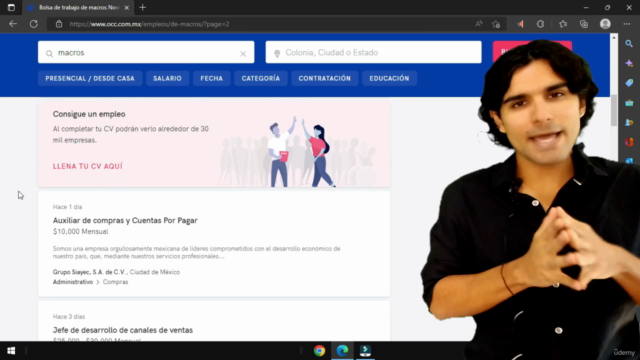The width and height of the screenshot is (640, 360).
Task: Select the Bolsa de trabajo de macros tab
Action: pos(78,7)
